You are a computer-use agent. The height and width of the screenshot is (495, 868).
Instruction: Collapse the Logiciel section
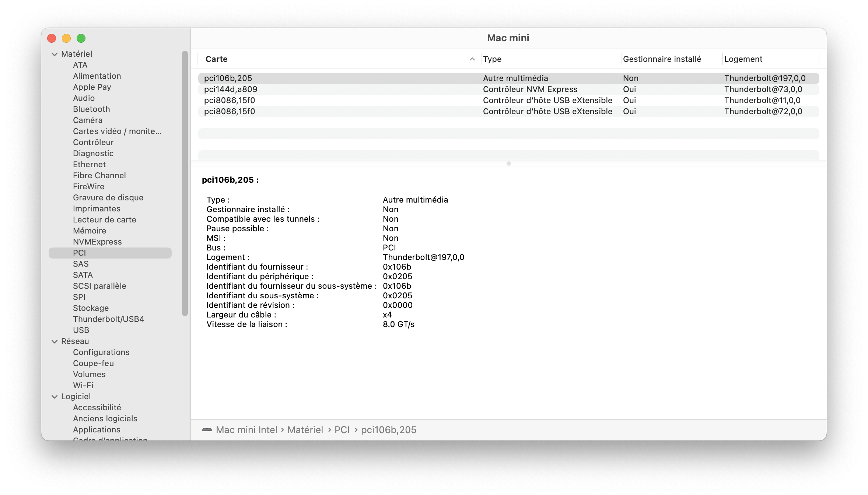coord(55,397)
